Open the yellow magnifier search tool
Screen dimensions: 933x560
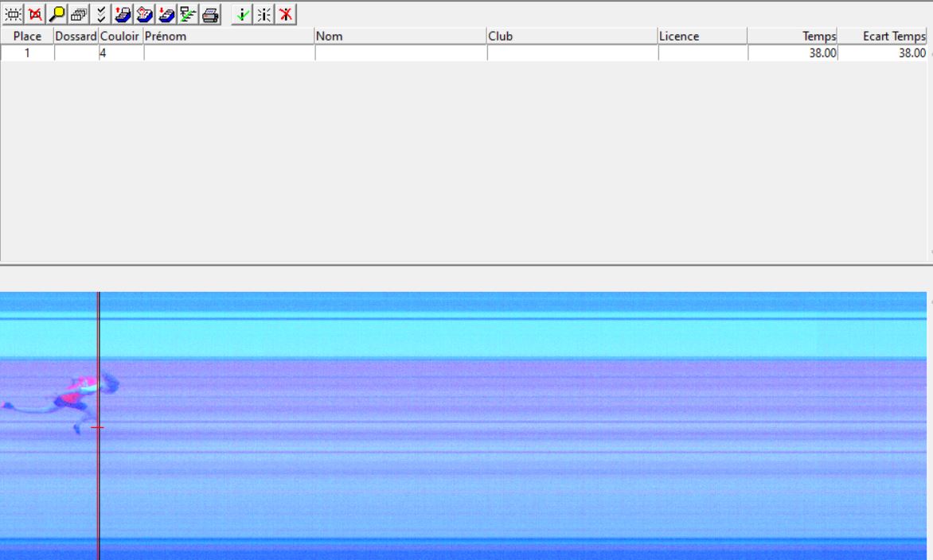[57, 14]
